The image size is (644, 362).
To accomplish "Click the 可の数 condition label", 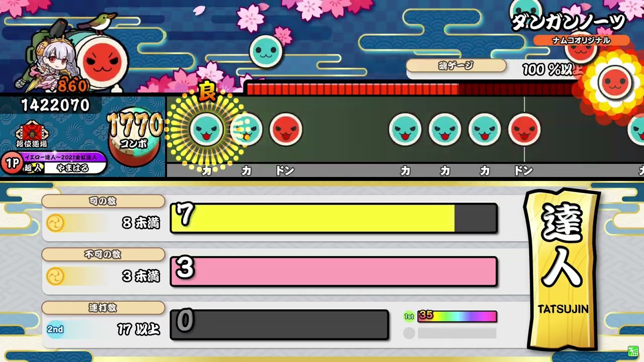I will [103, 201].
